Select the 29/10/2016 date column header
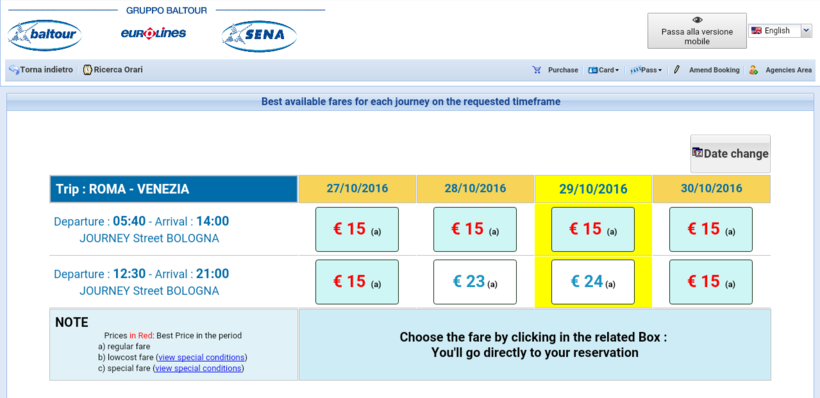The height and width of the screenshot is (398, 820). pos(593,189)
